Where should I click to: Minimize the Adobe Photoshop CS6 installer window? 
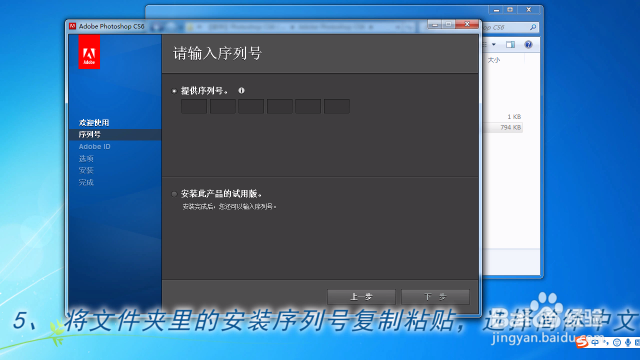point(435,24)
